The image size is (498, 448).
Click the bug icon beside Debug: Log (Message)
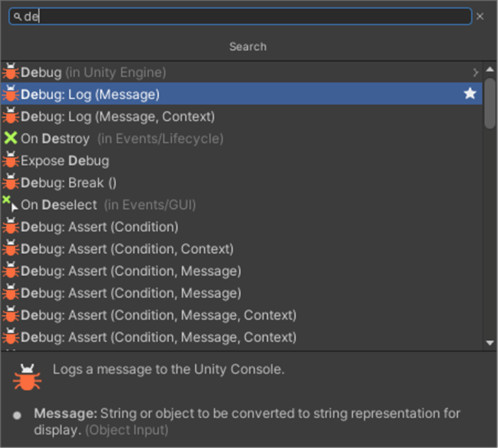pyautogui.click(x=10, y=95)
